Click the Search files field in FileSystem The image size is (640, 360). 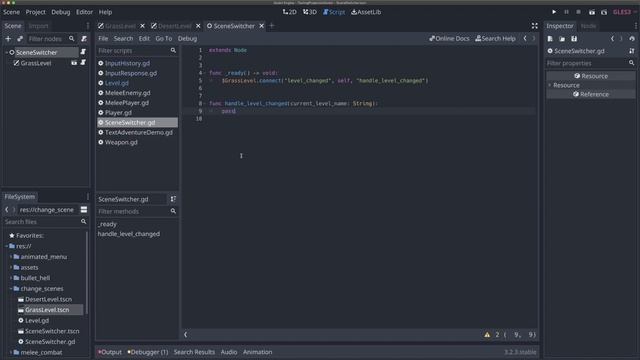click(x=46, y=222)
